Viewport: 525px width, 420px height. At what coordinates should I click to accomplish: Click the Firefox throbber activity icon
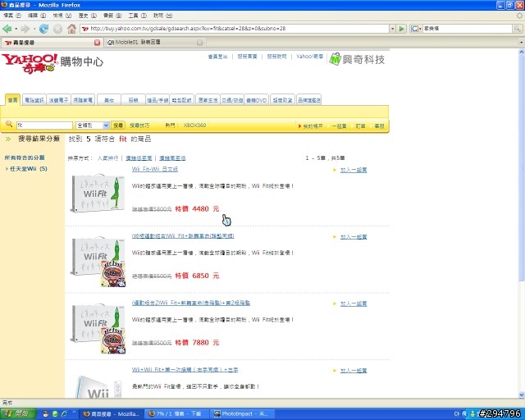click(519, 16)
